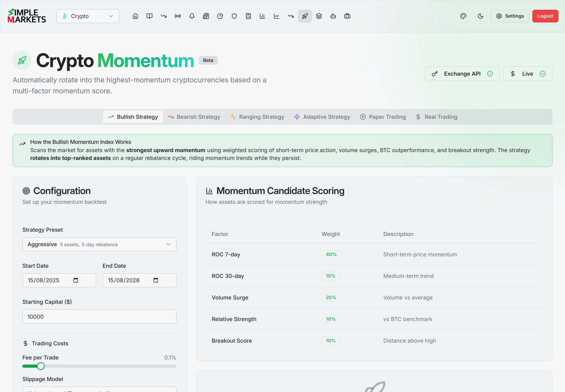Open the stacked layers icon
This screenshot has height=392, width=565.
[319, 16]
